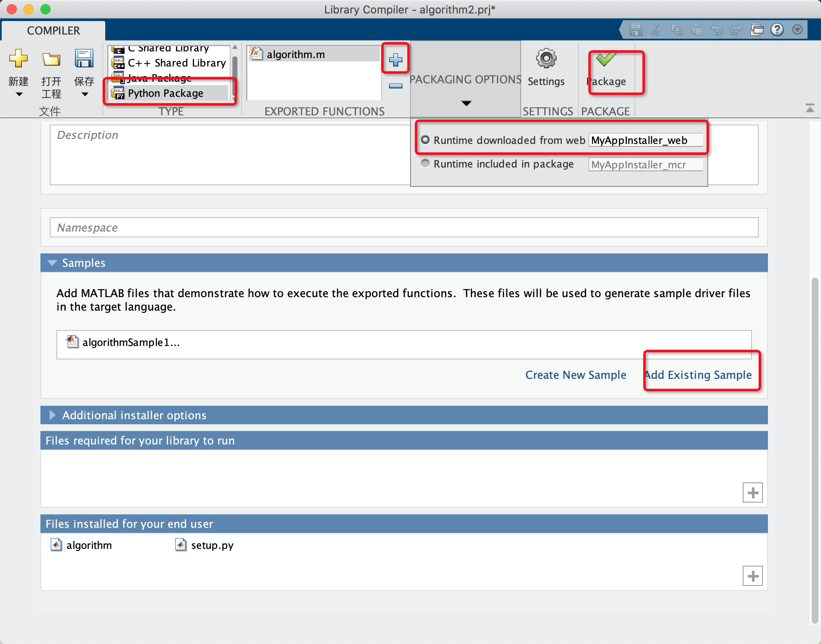Collapse the Samples section
Viewport: 821px width, 644px height.
click(x=52, y=262)
